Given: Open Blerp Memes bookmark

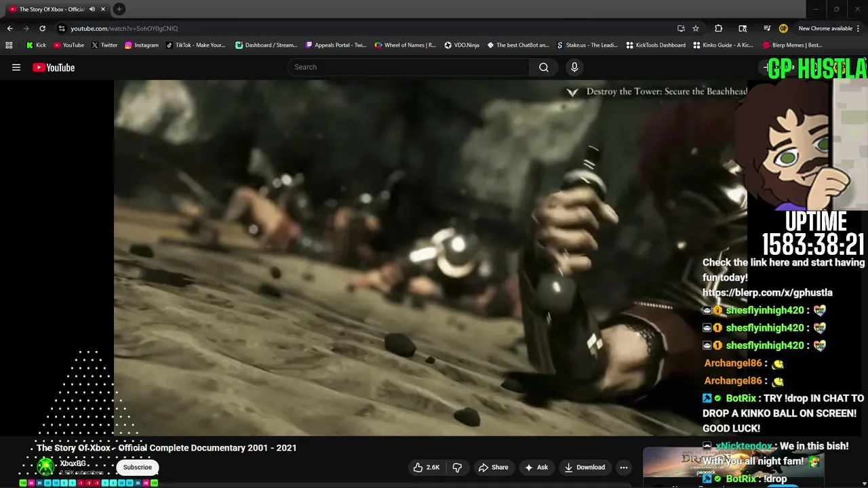Looking at the screenshot, I should coord(793,45).
